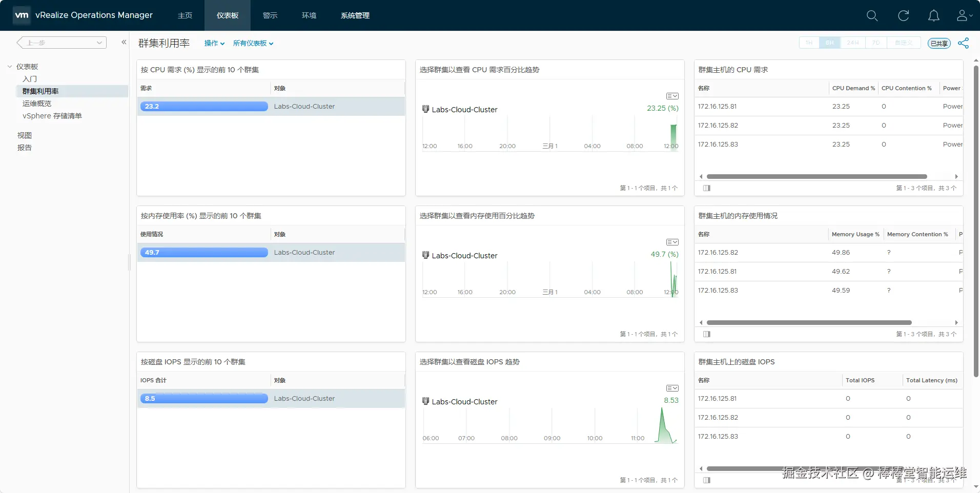Open the user account menu icon
The width and height of the screenshot is (980, 493).
click(x=964, y=16)
